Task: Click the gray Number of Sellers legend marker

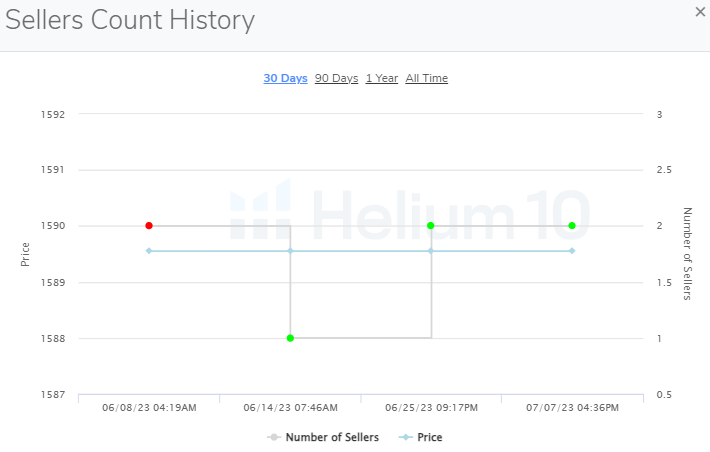Action: (273, 437)
